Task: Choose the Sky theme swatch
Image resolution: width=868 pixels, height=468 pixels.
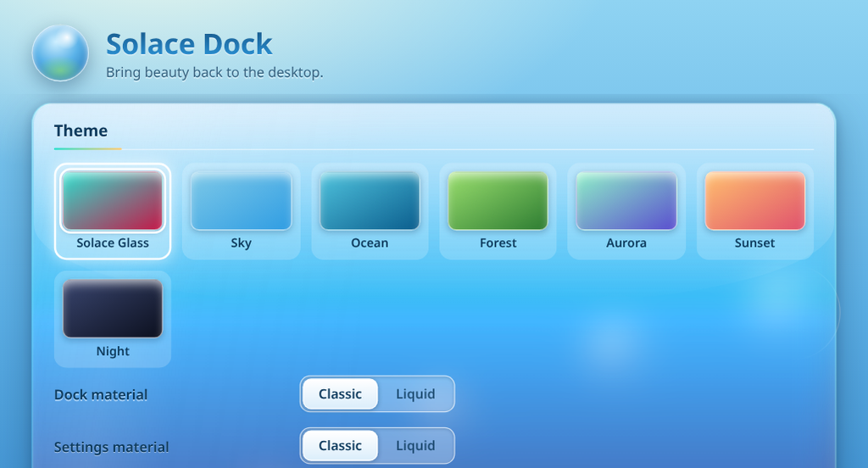Action: tap(241, 211)
